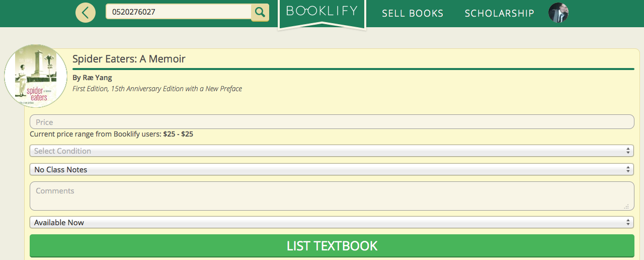Image resolution: width=644 pixels, height=260 pixels.
Task: Go to Sell Books page
Action: pyautogui.click(x=413, y=13)
